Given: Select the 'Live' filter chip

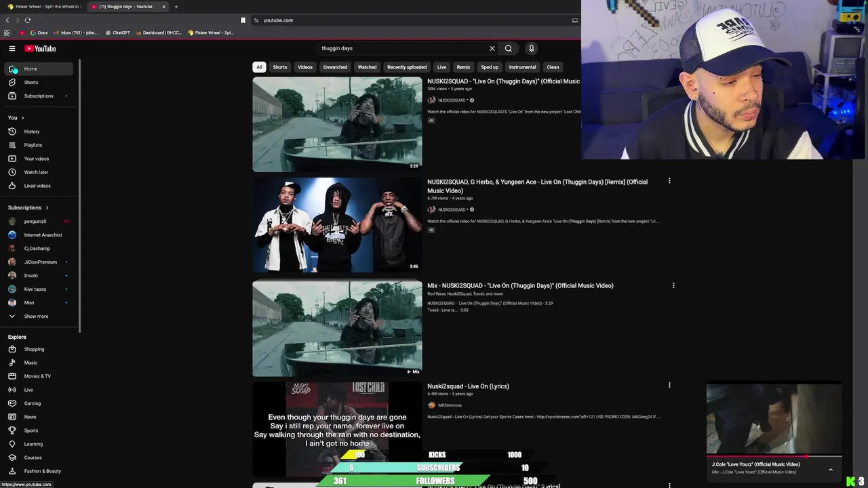Looking at the screenshot, I should [441, 67].
